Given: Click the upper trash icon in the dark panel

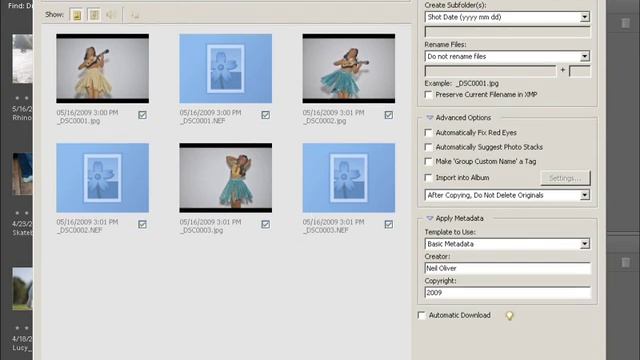Looking at the screenshot, I should coord(625,23).
